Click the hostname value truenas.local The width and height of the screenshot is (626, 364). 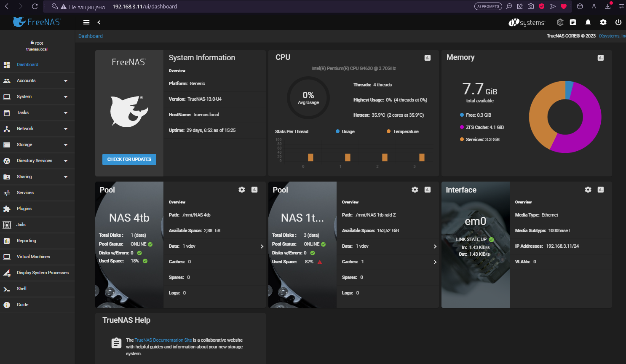click(x=206, y=115)
